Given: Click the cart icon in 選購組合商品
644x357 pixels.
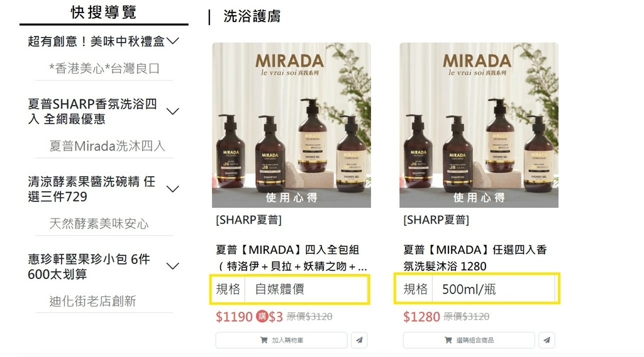Looking at the screenshot, I should (x=448, y=340).
